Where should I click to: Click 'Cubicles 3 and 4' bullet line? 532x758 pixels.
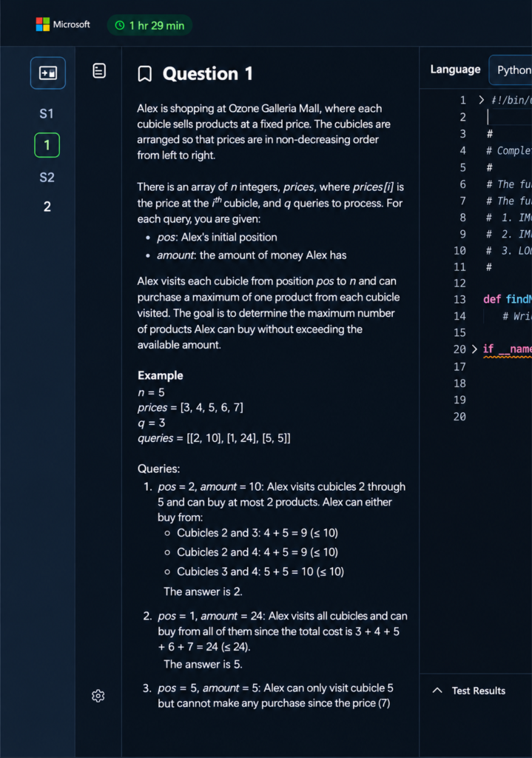[x=260, y=572]
